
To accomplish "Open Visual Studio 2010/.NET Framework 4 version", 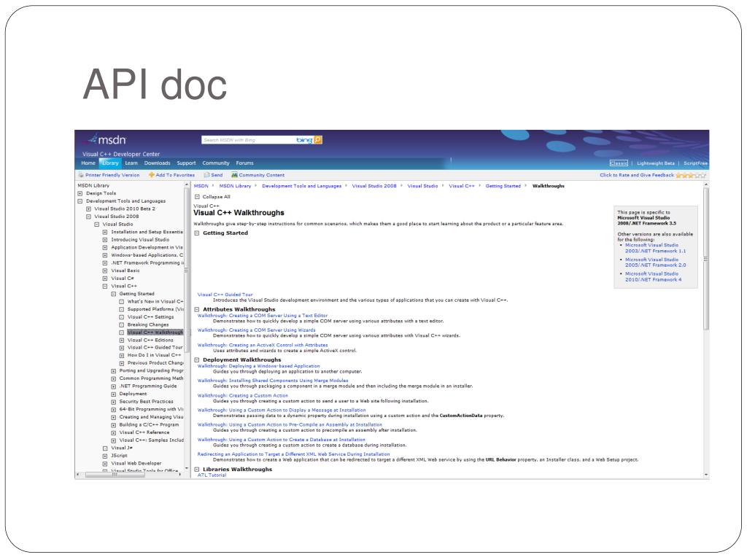I will 653,276.
